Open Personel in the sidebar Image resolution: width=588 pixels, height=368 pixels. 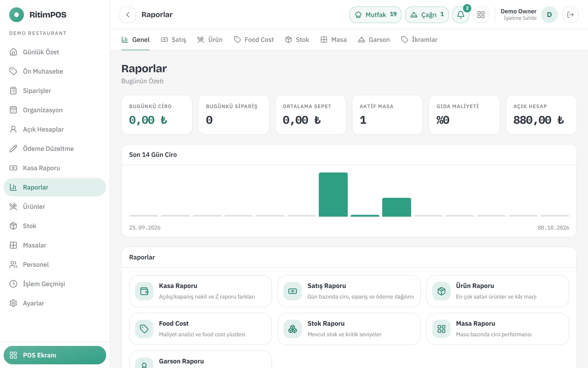pyautogui.click(x=55, y=264)
